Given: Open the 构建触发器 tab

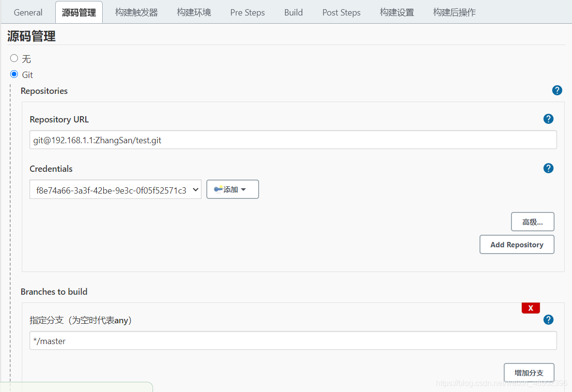Looking at the screenshot, I should [137, 13].
